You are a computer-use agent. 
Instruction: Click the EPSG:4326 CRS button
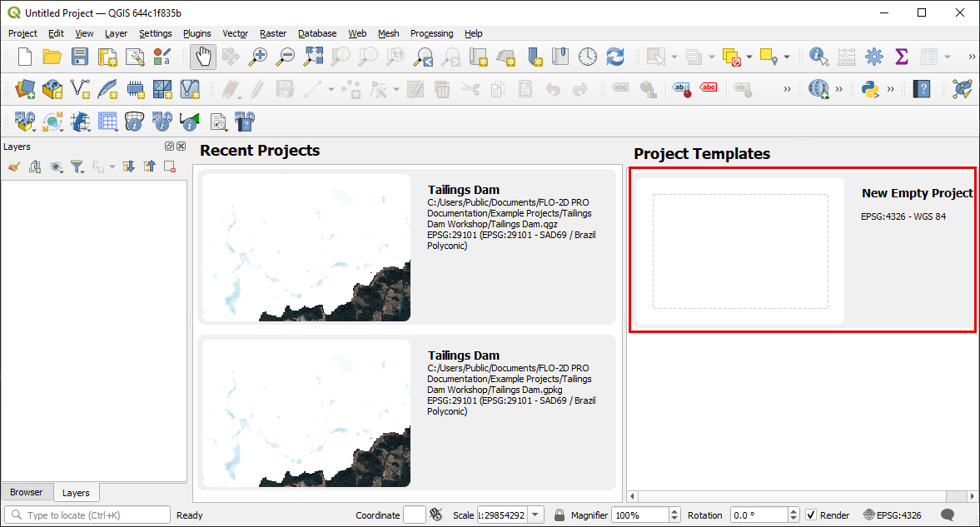click(x=893, y=515)
